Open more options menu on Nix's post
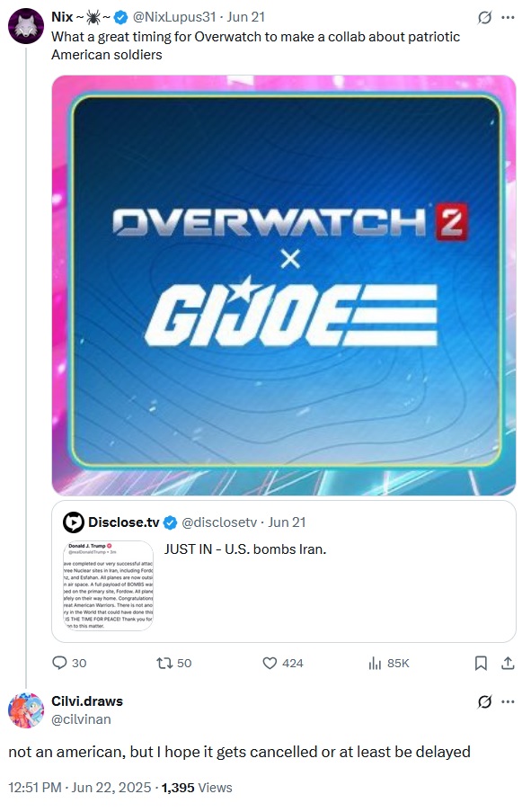Image resolution: width=531 pixels, height=812 pixels. 509,18
